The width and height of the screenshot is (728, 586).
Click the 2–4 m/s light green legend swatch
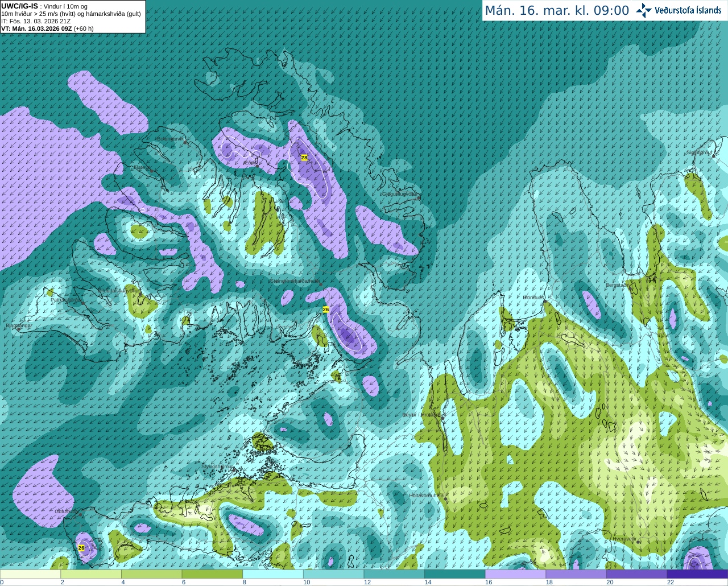(91, 574)
